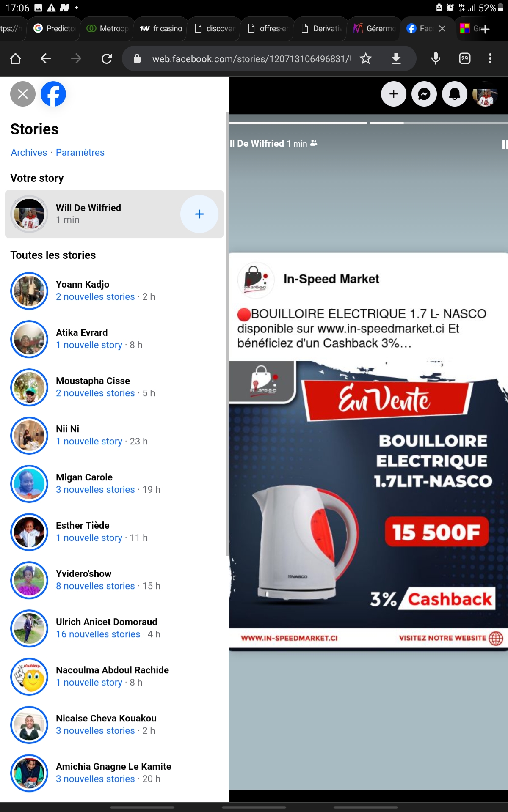
Task: Close the stories panel with the X icon
Action: click(x=23, y=94)
